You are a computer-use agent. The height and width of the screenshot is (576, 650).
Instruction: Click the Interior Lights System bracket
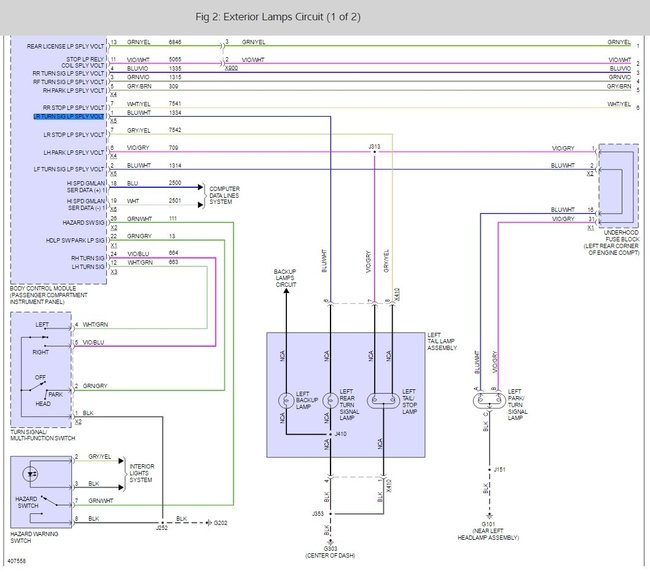pyautogui.click(x=121, y=474)
